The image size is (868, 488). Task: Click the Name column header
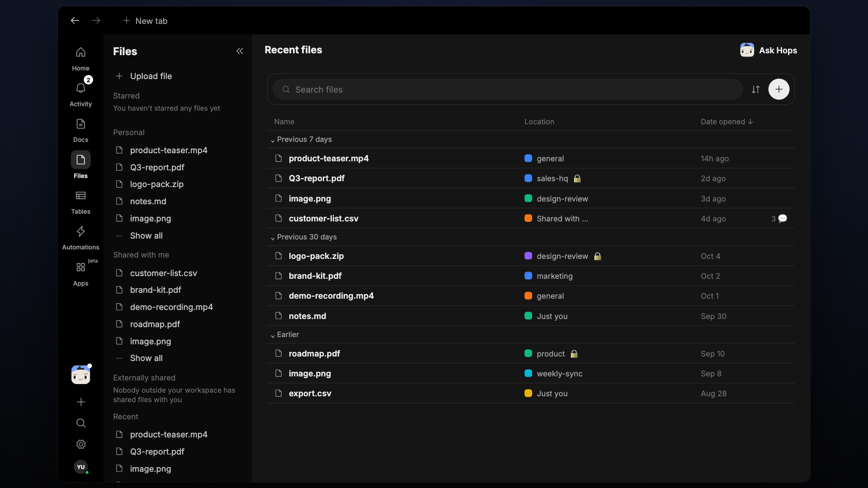[x=284, y=122]
